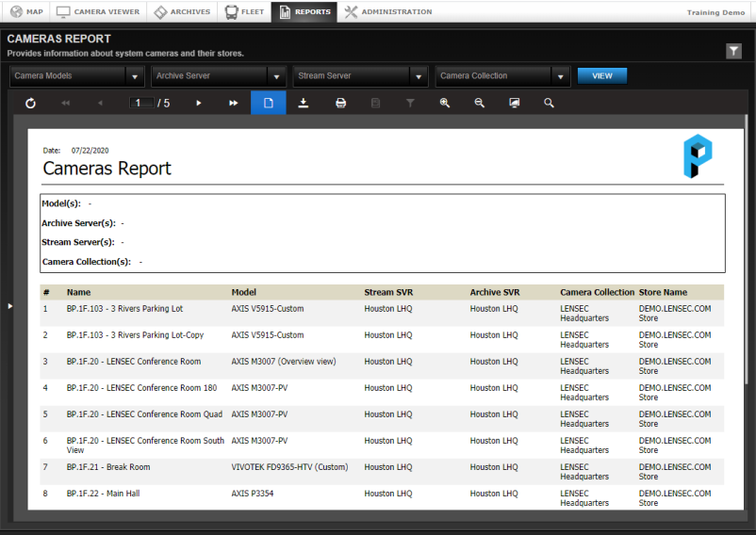Zoom out of the report
The width and height of the screenshot is (756, 535).
pos(480,103)
